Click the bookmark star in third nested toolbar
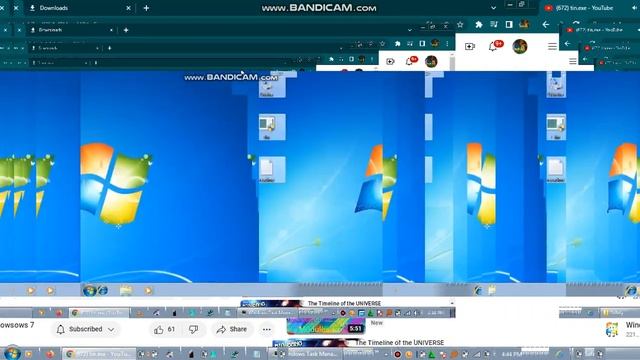Image resolution: width=640 pixels, height=360 pixels. pos(382,43)
